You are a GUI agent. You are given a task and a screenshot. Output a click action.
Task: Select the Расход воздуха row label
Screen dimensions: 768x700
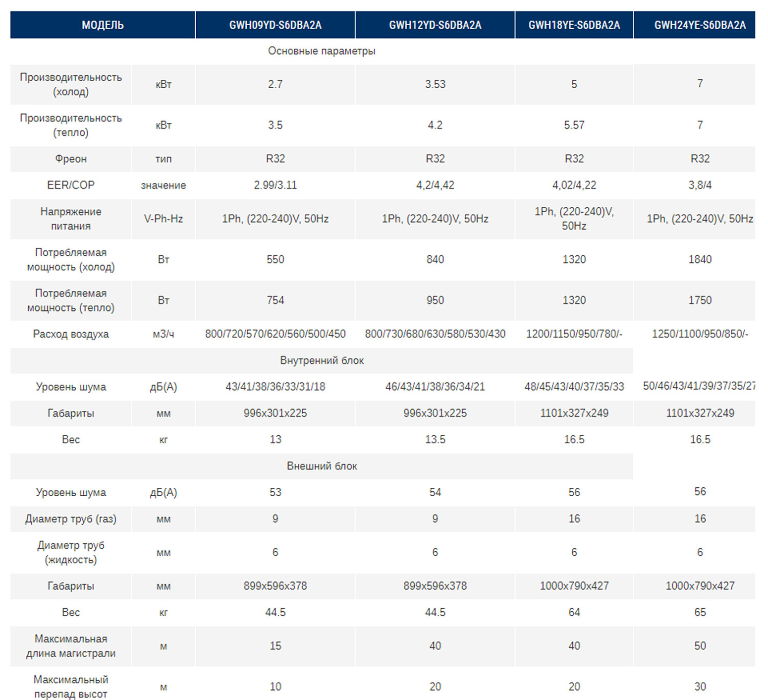tap(71, 334)
